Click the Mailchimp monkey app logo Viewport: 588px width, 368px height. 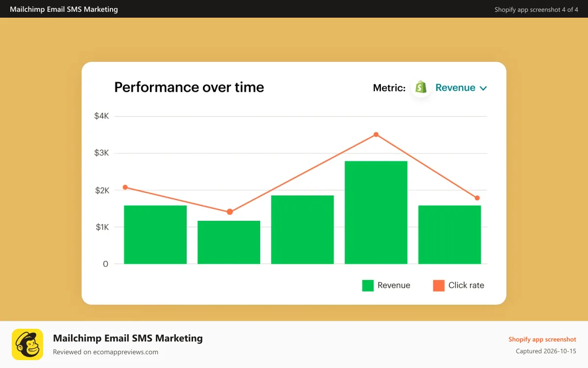pyautogui.click(x=27, y=344)
